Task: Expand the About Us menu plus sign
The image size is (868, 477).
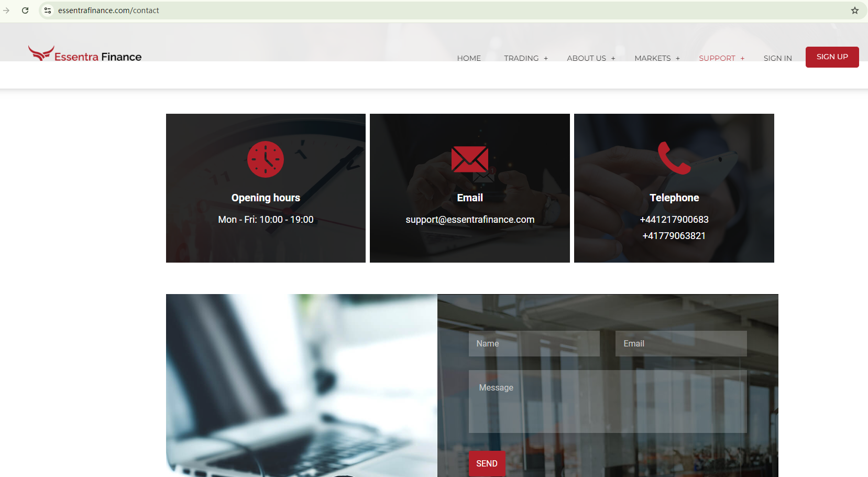Action: pyautogui.click(x=613, y=59)
